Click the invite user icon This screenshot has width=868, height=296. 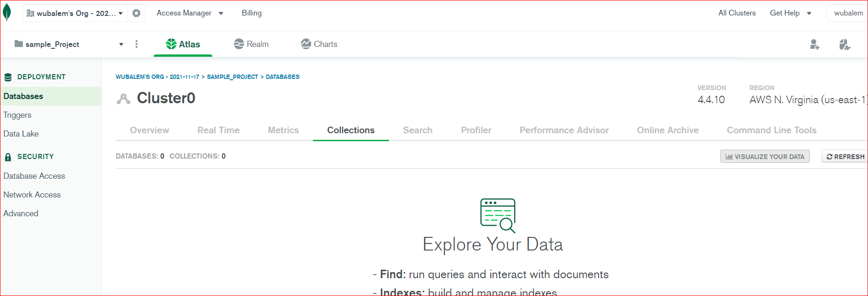tap(815, 45)
